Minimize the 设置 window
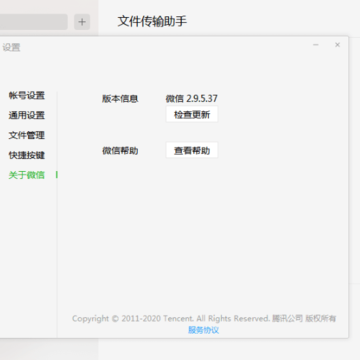Image resolution: width=360 pixels, height=360 pixels. (x=316, y=45)
